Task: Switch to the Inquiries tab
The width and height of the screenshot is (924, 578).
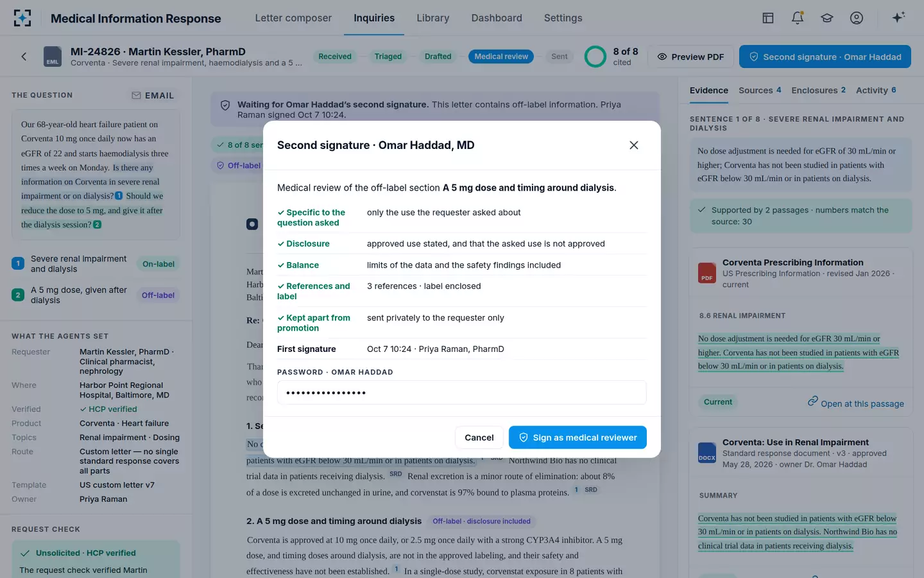Action: point(374,18)
